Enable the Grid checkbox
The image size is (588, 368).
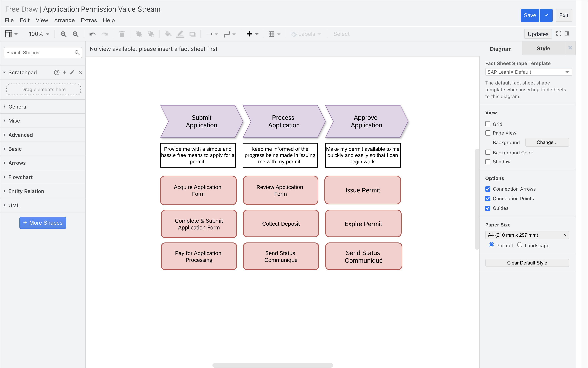[488, 124]
